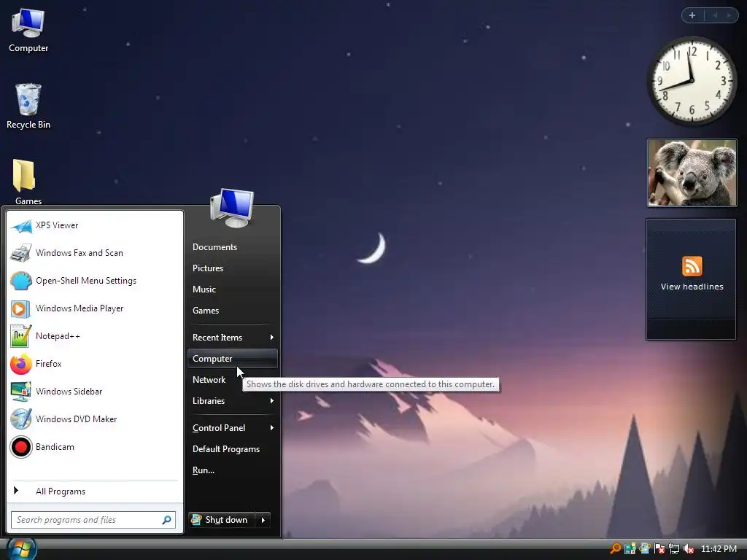Open the Action Center flag tray icon
The height and width of the screenshot is (560, 747).
pos(659,548)
